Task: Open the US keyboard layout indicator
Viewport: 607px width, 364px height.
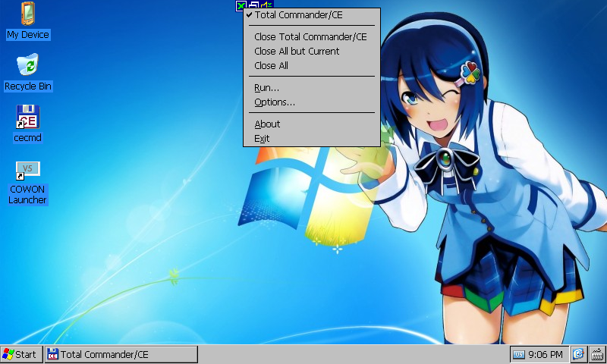Action: 519,354
